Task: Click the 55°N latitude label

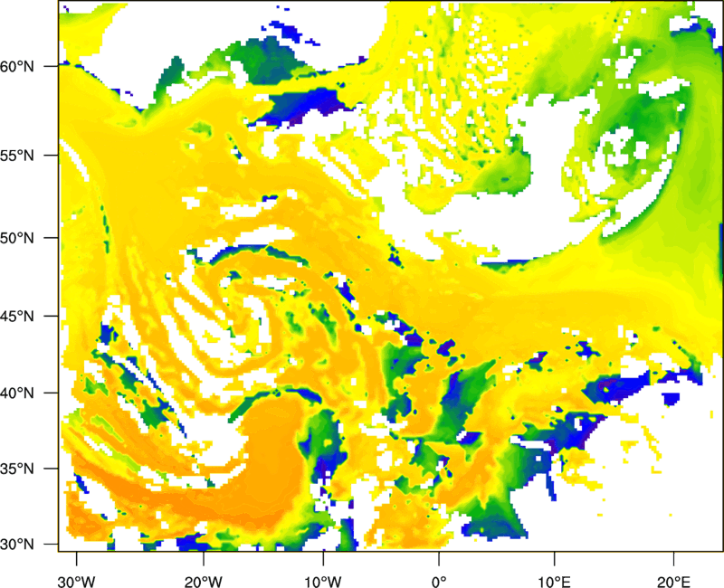Action: 17,155
